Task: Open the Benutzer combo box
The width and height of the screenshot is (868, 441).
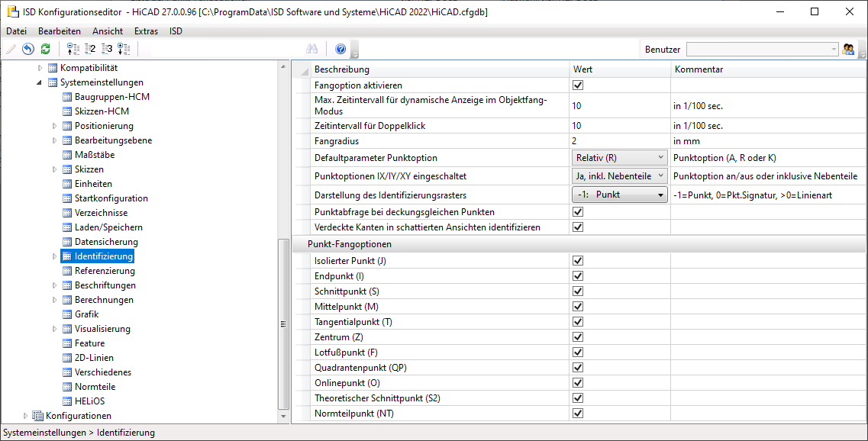Action: tap(763, 50)
